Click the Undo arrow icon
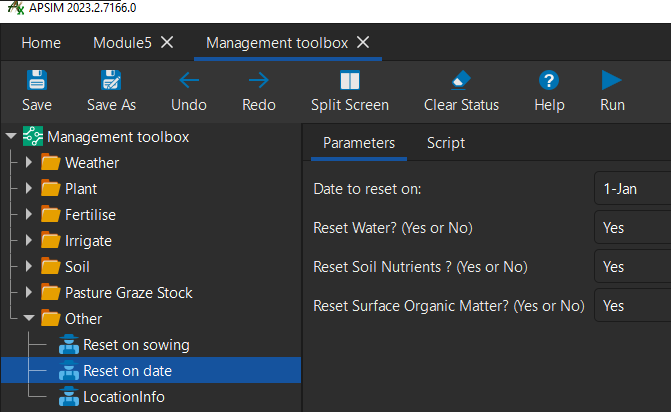Screen dimensions: 671x412 click(189, 80)
